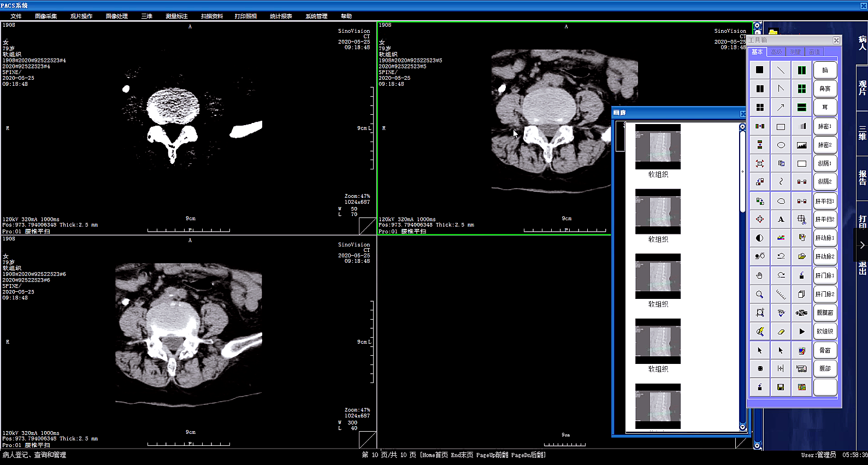This screenshot has width=868, height=465.
Task: Open the folder icon in the toolbox
Action: 801,256
